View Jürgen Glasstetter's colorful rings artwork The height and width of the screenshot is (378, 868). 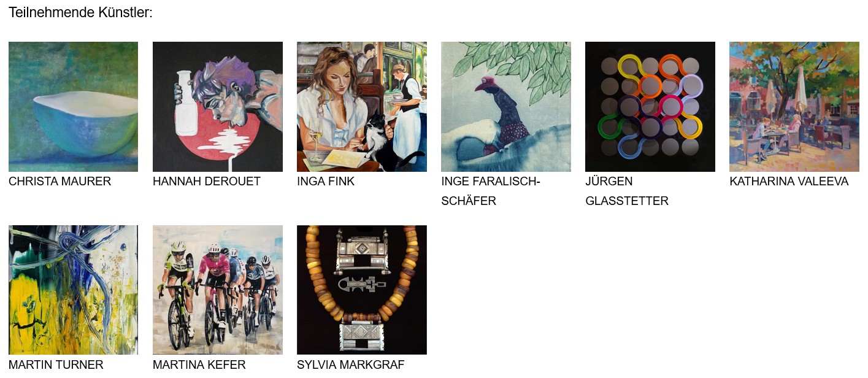tap(650, 107)
